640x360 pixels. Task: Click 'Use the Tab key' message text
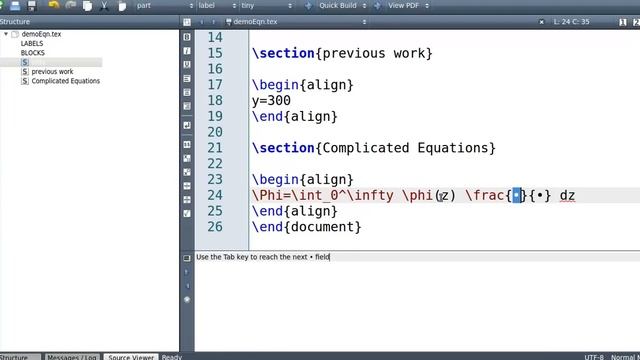pos(263,257)
